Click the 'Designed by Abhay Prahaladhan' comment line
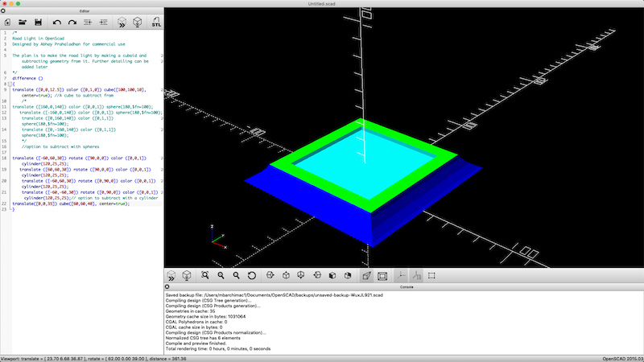 point(68,44)
